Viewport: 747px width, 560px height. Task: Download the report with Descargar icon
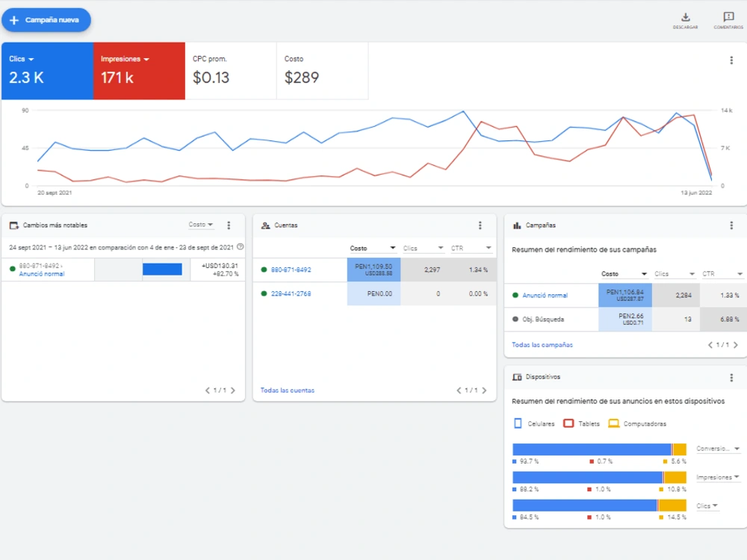pos(685,20)
